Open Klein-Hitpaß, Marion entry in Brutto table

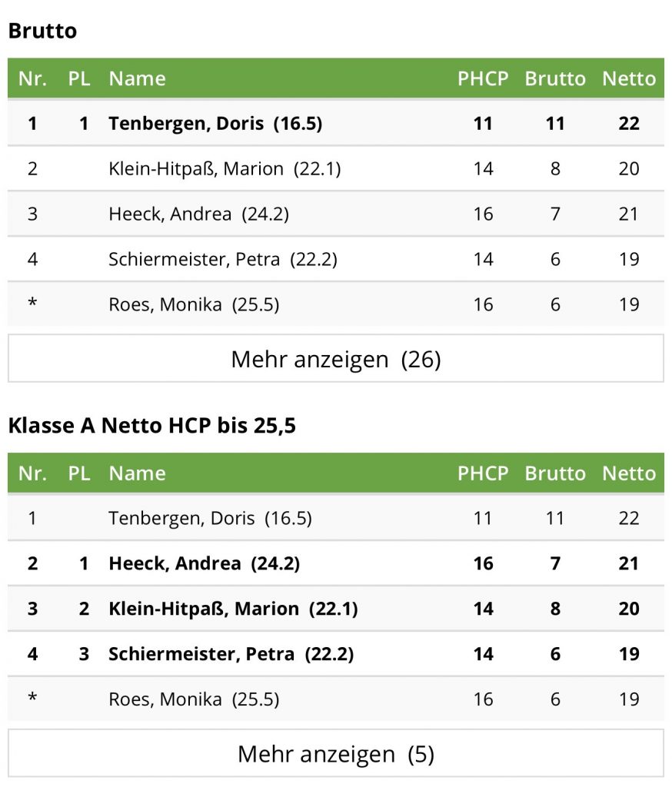[335, 168]
